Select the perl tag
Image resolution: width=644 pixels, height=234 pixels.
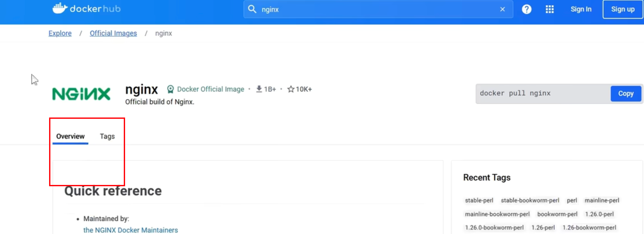point(572,200)
